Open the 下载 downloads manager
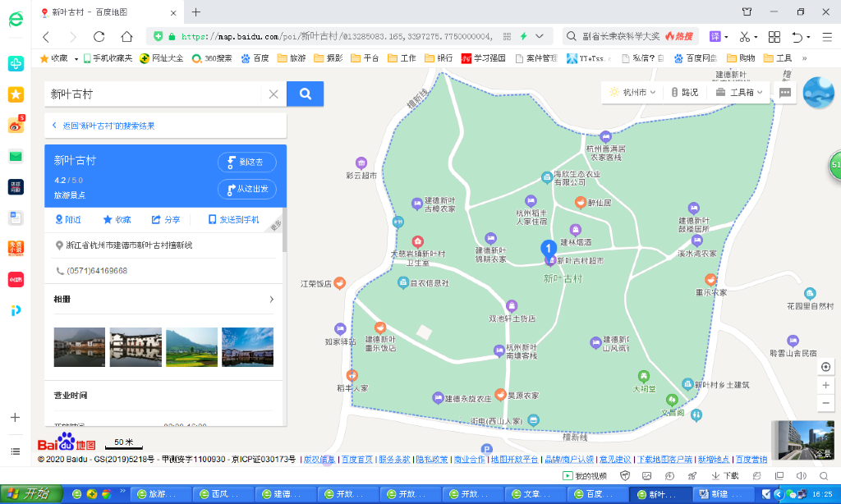 (x=724, y=475)
